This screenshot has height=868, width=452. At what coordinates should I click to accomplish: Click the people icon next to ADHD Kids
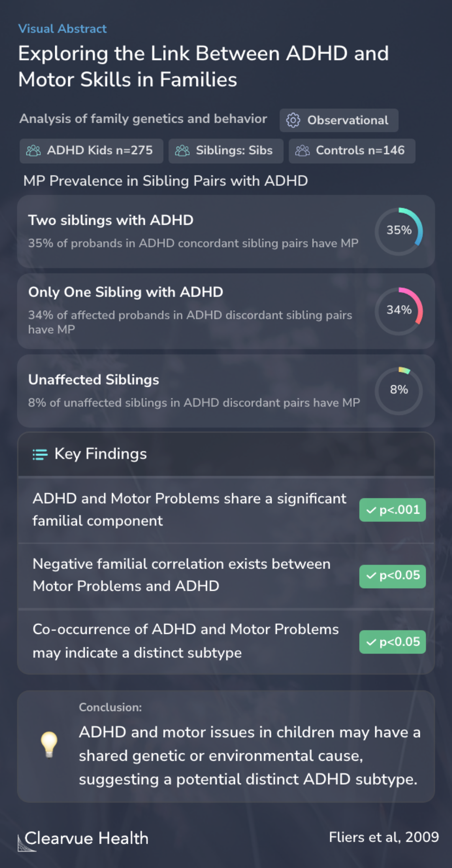(x=33, y=151)
